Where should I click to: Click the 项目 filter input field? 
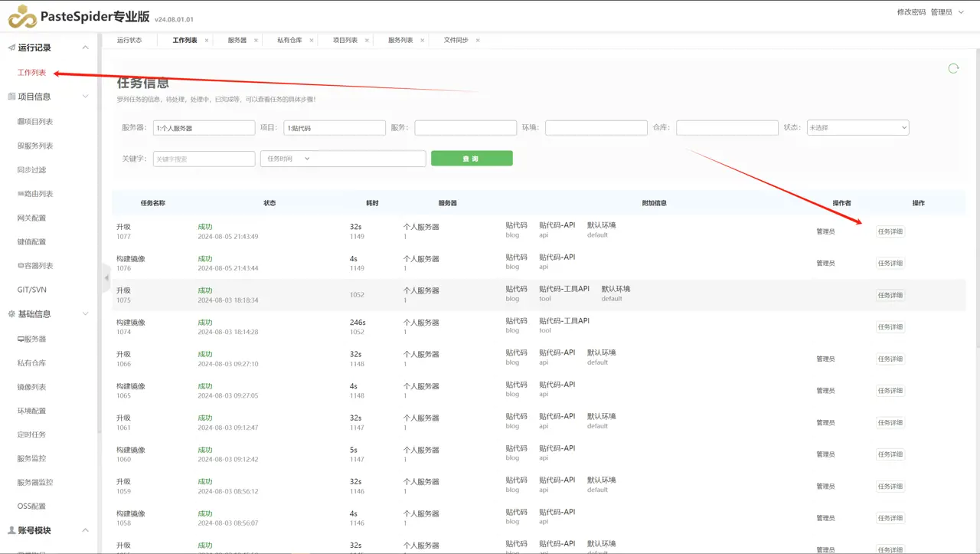(335, 128)
